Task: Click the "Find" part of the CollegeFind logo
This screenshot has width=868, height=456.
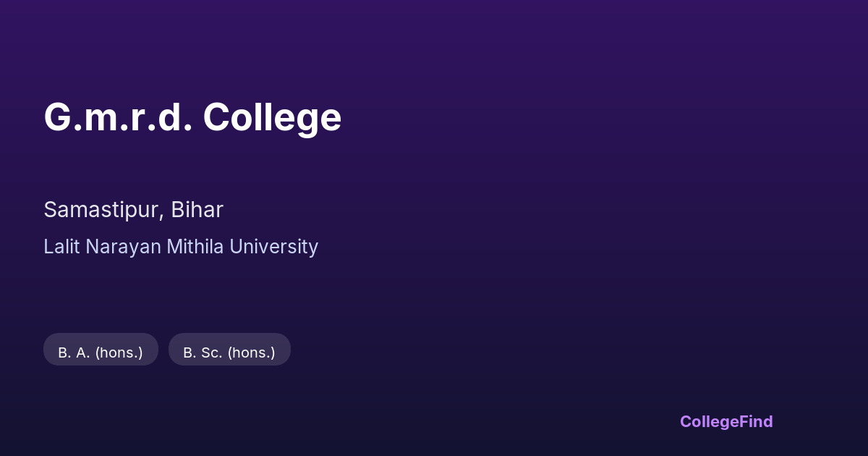Action: 756,421
